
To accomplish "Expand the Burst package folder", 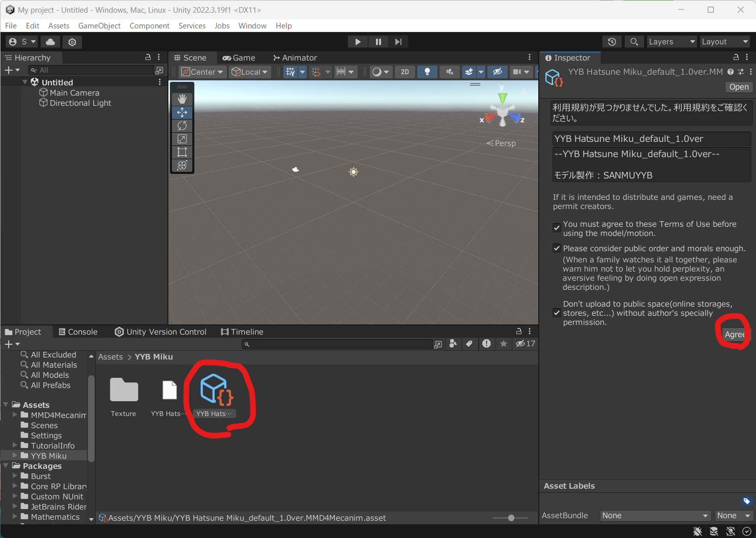I will (16, 476).
